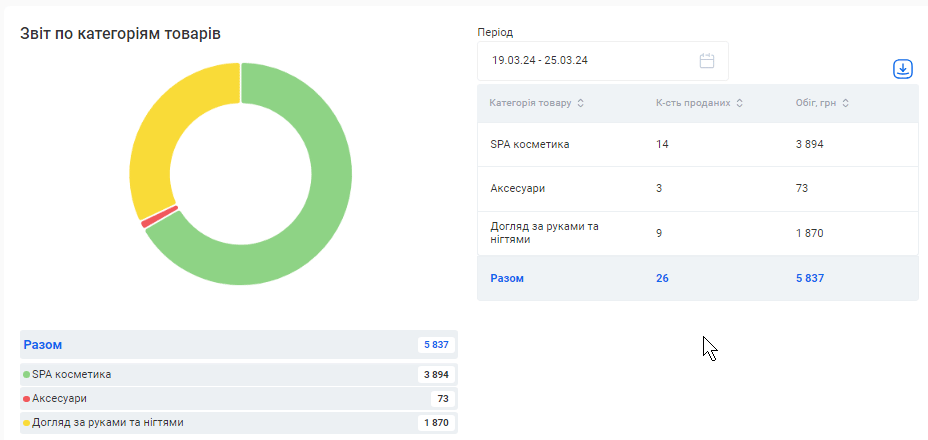Open the calendar icon in period field

(707, 61)
